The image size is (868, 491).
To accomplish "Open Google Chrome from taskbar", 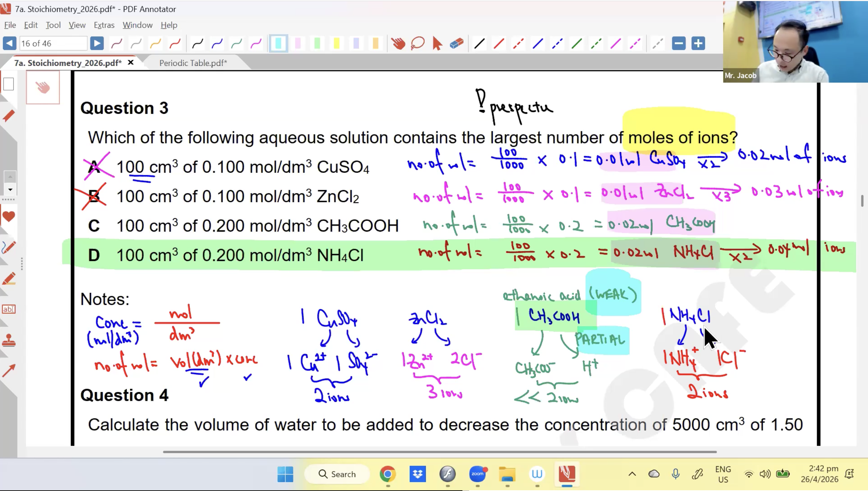I will point(387,474).
